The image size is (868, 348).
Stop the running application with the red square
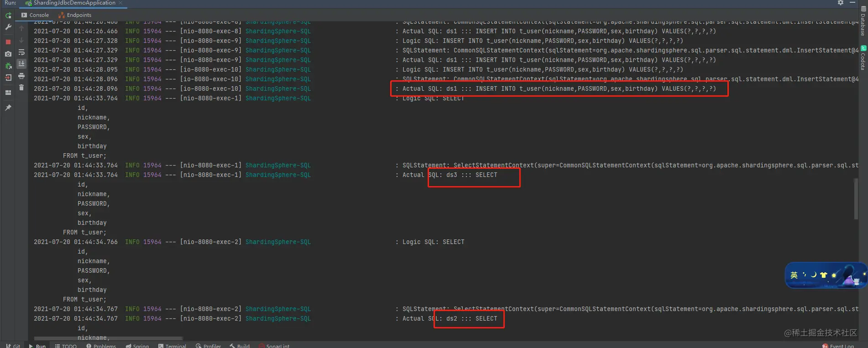point(8,42)
